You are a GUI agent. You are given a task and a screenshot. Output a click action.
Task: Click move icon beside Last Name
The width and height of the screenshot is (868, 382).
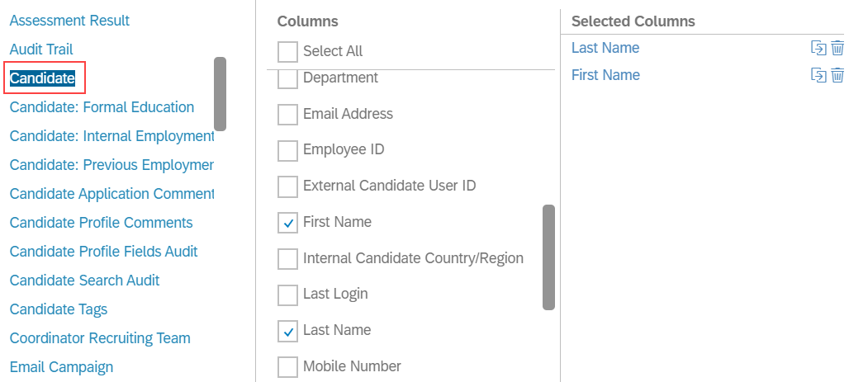pos(818,48)
